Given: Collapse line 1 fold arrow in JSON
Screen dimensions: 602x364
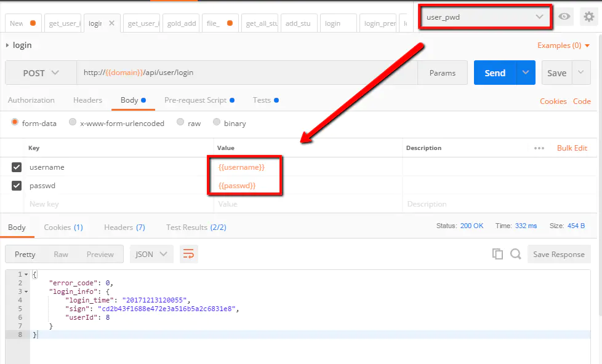Looking at the screenshot, I should pyautogui.click(x=26, y=275).
